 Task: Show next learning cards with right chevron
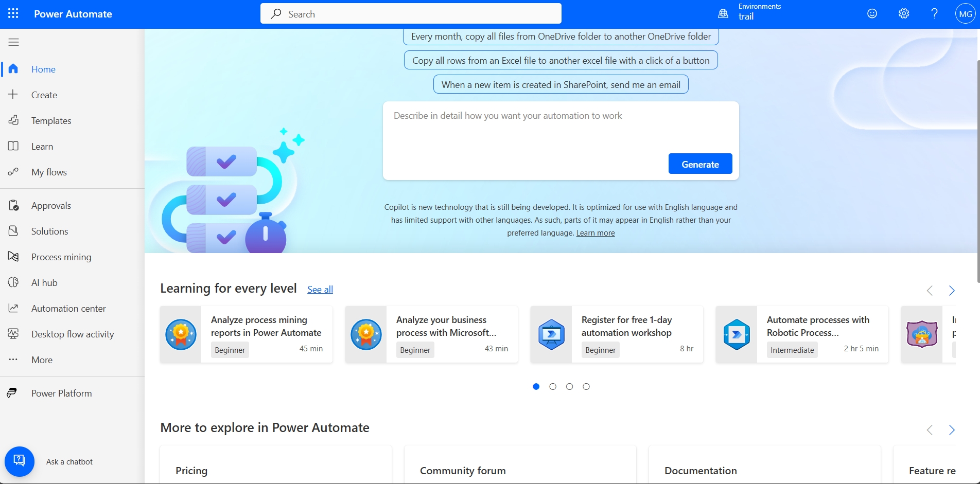[x=952, y=291]
